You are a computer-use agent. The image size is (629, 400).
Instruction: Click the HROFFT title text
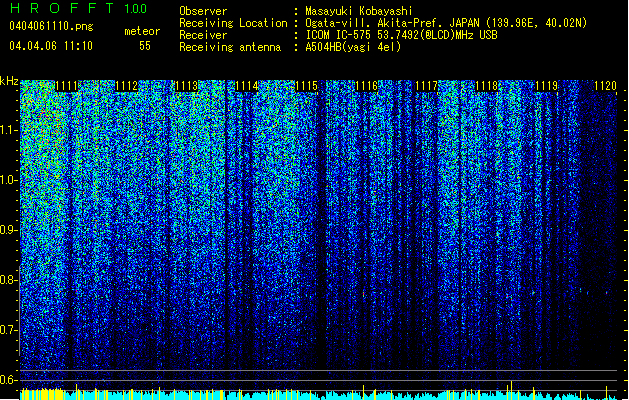click(62, 8)
